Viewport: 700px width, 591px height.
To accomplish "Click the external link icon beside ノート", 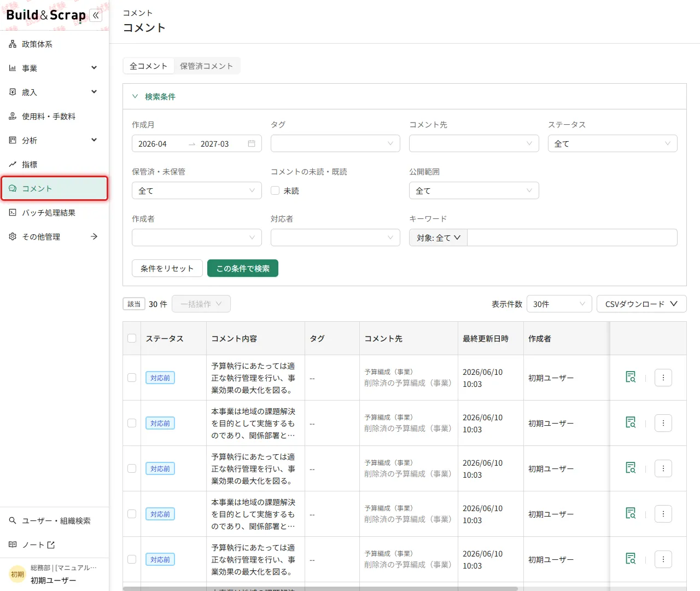I will (x=51, y=545).
